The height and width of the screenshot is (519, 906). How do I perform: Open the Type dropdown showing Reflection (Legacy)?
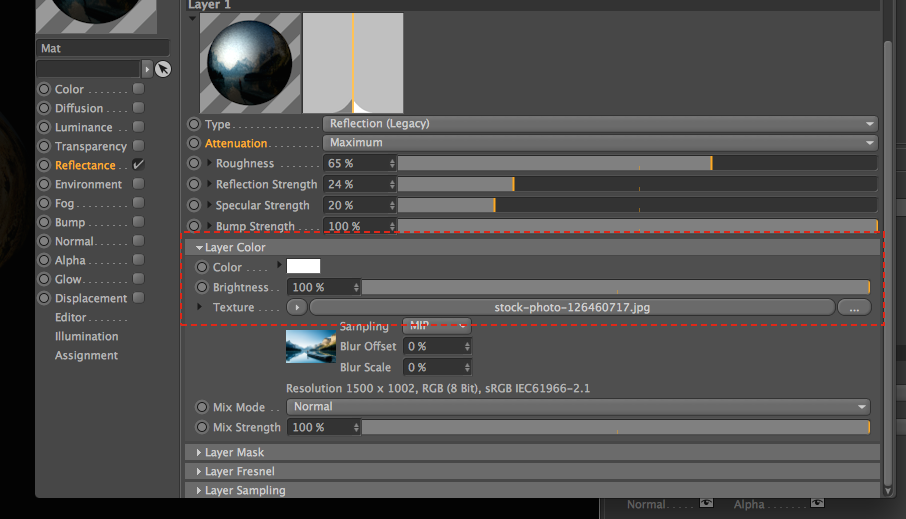click(x=600, y=124)
